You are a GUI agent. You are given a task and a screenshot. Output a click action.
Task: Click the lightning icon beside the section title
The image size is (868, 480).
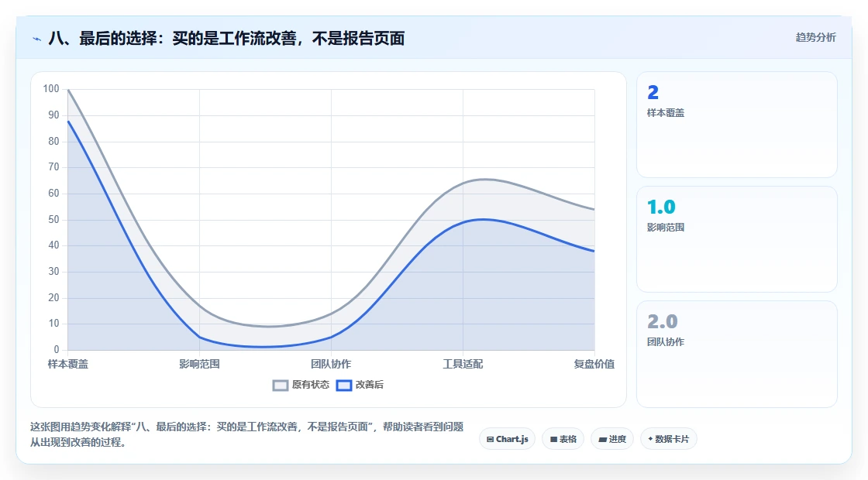[x=37, y=39]
